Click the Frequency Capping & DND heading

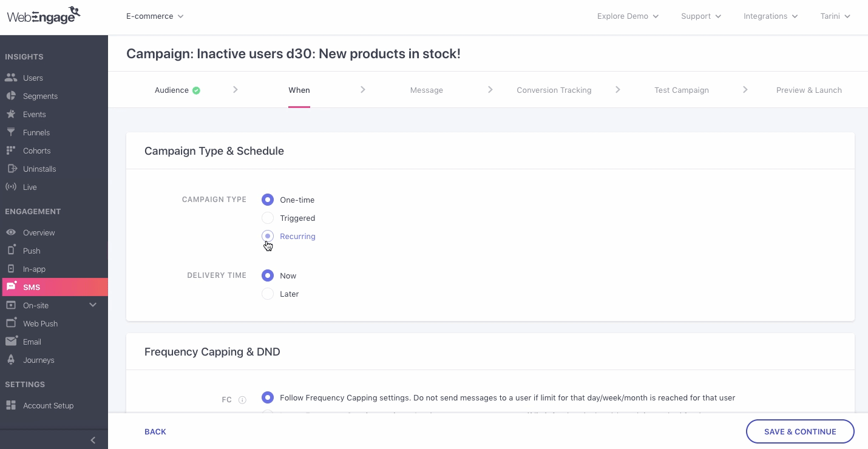point(212,351)
